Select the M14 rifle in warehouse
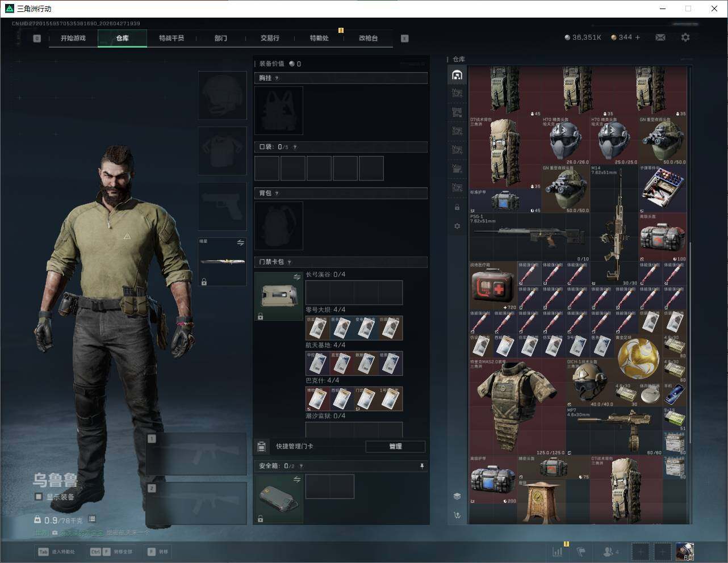 (x=614, y=226)
